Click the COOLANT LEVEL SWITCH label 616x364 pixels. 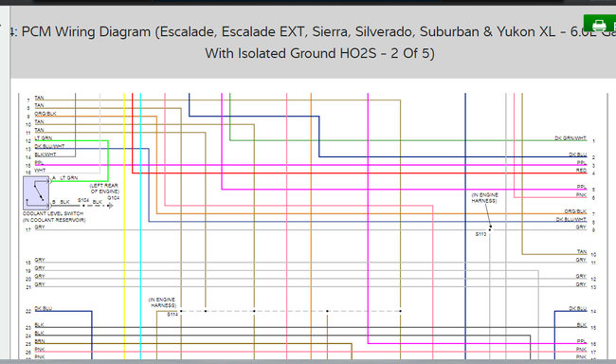pyautogui.click(x=53, y=213)
